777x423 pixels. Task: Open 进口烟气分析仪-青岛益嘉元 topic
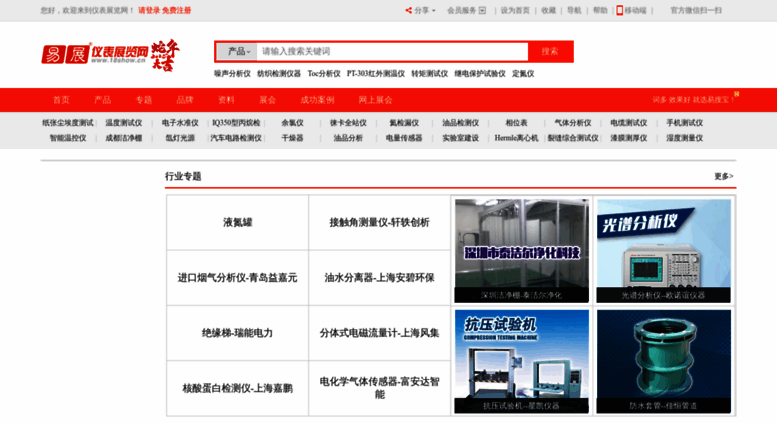[237, 278]
